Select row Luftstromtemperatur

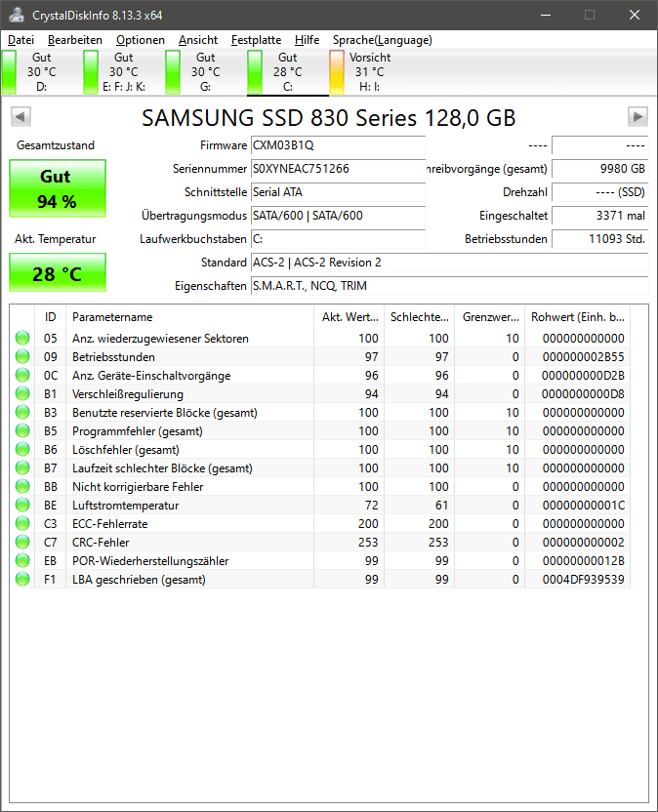point(320,505)
